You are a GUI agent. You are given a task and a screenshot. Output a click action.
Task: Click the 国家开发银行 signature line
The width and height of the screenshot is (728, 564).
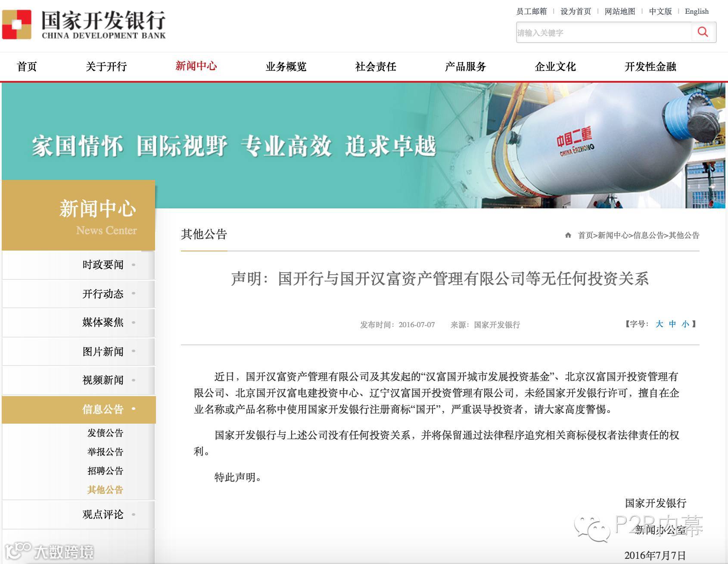[656, 503]
